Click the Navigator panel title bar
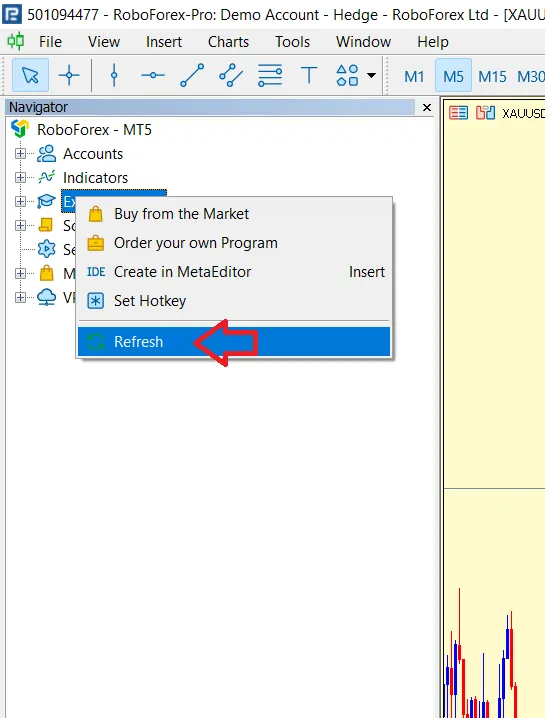 coord(212,107)
